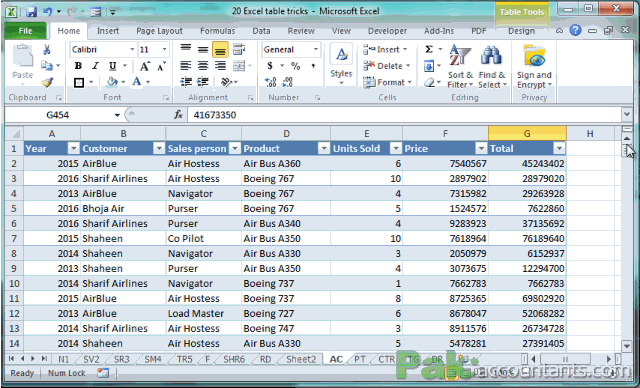This screenshot has height=388, width=640.
Task: Click the Borders icon
Action: click(x=79, y=82)
